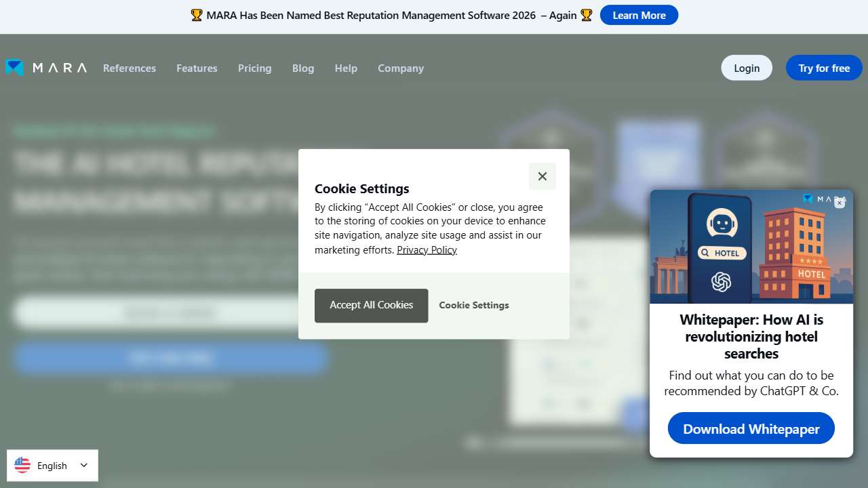
Task: Close the Cookie Settings dialog with X
Action: point(542,176)
